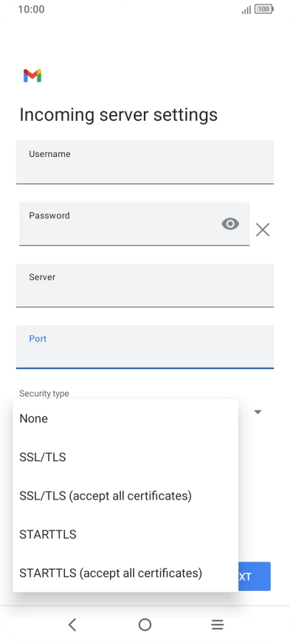Tap the battery indicator in the status bar
This screenshot has height=644, width=290.
(x=264, y=9)
